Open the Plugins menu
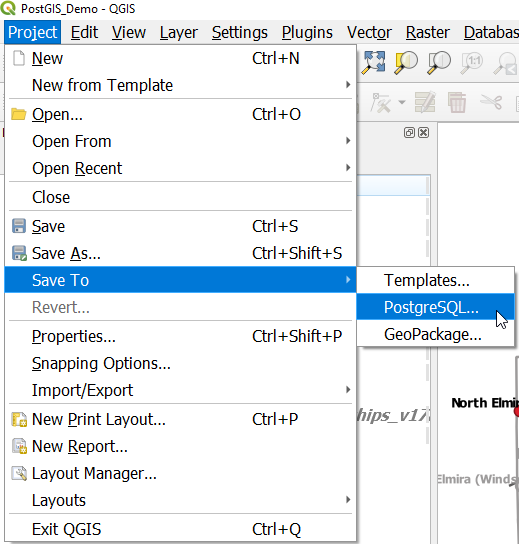This screenshot has width=519, height=544. pyautogui.click(x=307, y=32)
